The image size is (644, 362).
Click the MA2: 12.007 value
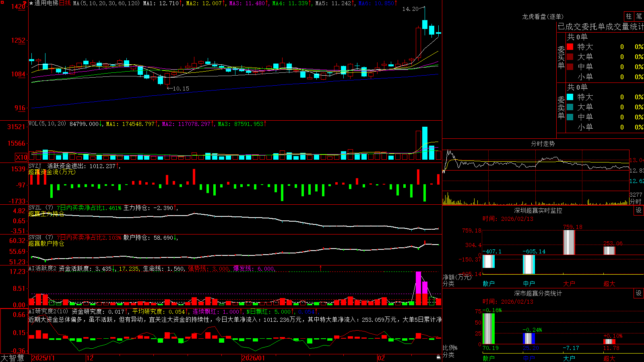coord(204,3)
